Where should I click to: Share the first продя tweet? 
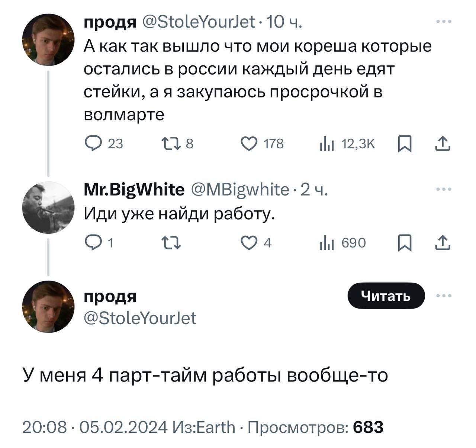tap(443, 144)
